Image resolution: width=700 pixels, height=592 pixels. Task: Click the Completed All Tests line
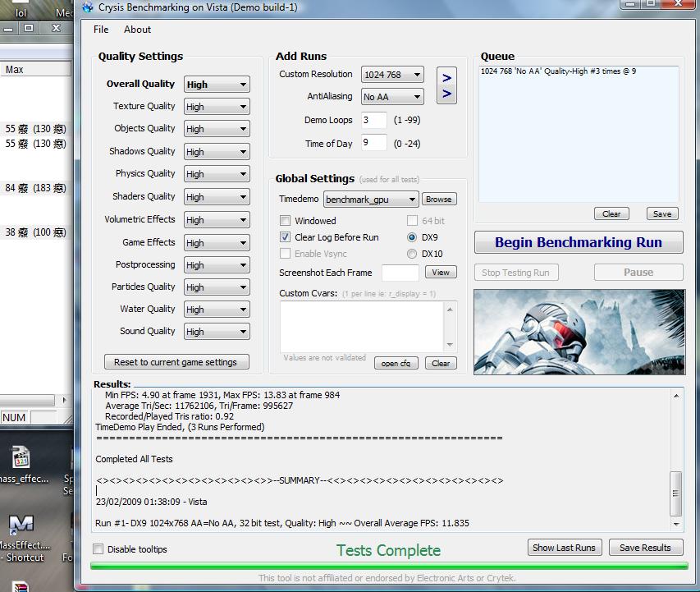pyautogui.click(x=134, y=459)
